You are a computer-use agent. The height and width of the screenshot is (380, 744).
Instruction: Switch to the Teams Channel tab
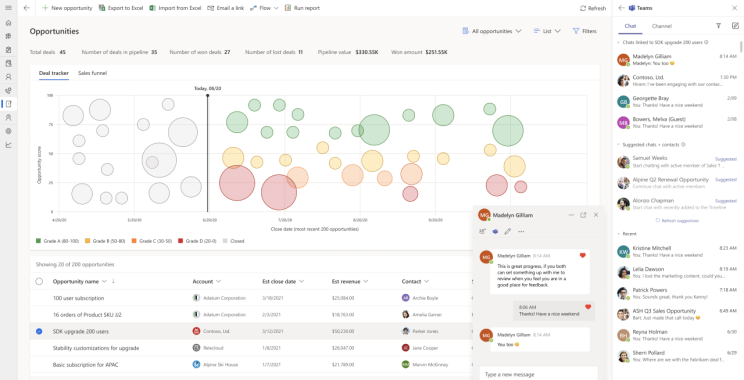(x=661, y=26)
